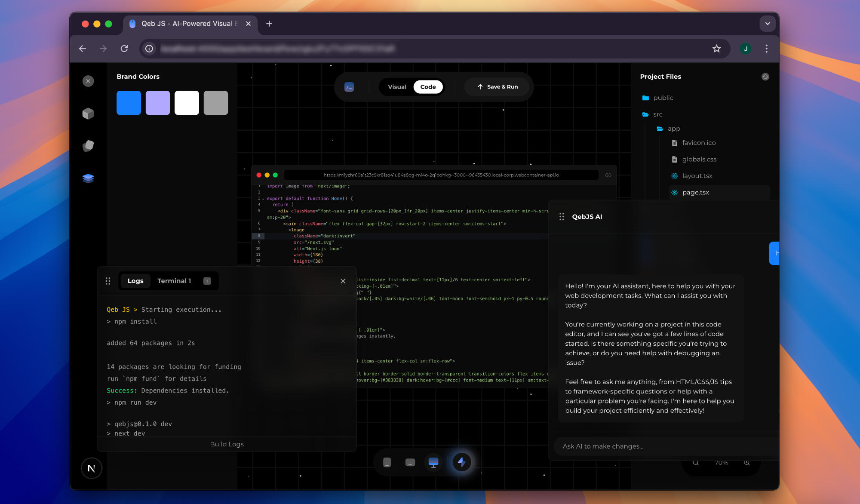Viewport: 860px width, 504px height.
Task: Select the desktop monitor preview icon
Action: tap(433, 462)
